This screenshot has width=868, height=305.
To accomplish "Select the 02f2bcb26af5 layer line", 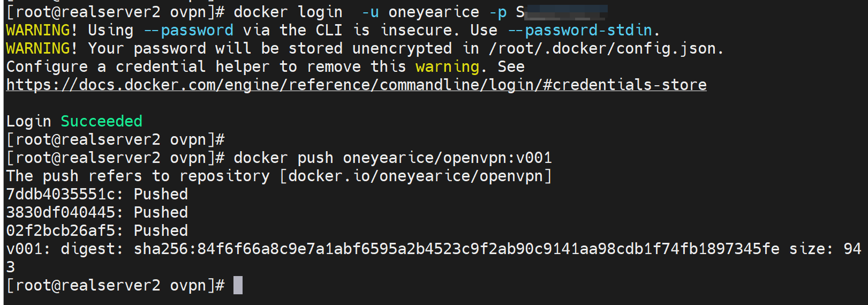I will [97, 230].
